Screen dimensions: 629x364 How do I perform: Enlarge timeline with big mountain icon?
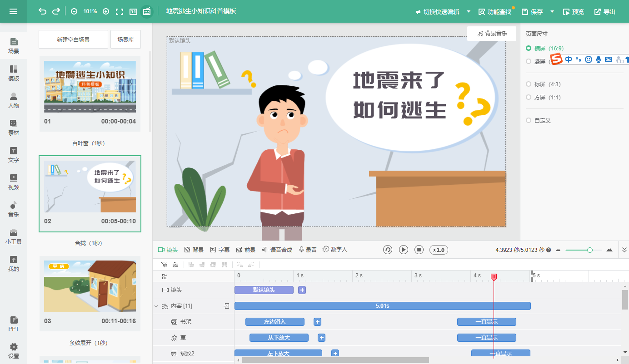609,250
